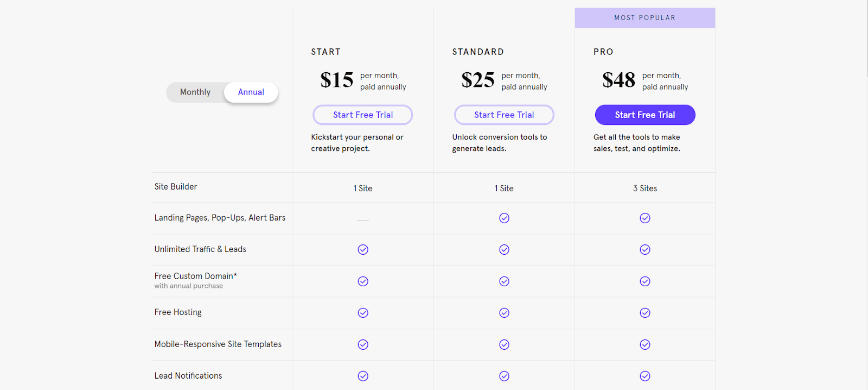
Task: Click Start plan Mobile-Responsive Templates checkmark
Action: pyautogui.click(x=363, y=344)
